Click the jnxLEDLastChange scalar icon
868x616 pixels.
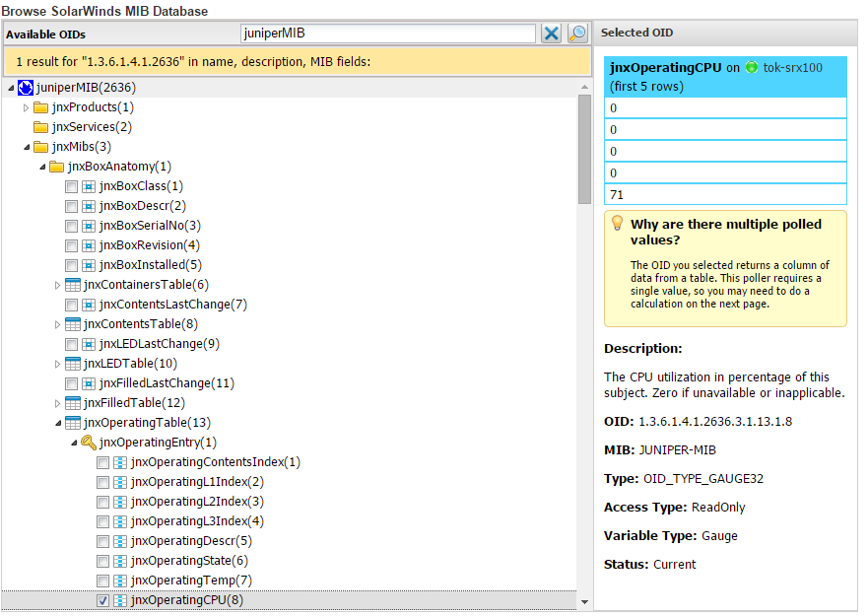click(x=89, y=344)
